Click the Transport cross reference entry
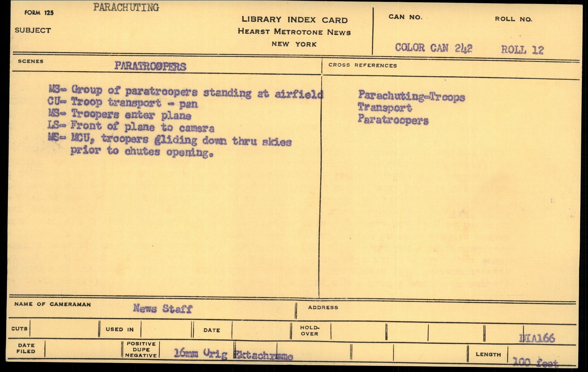The width and height of the screenshot is (588, 372). (384, 108)
